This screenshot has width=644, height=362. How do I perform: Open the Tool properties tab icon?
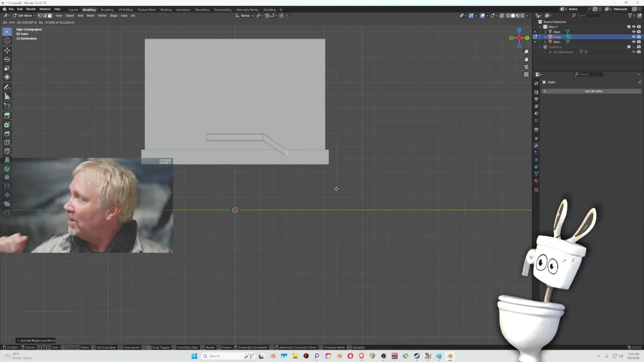pyautogui.click(x=536, y=82)
